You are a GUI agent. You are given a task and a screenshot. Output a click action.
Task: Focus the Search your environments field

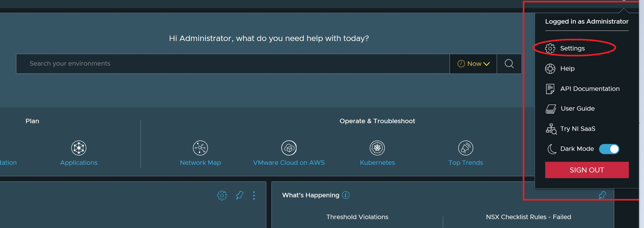coord(233,64)
